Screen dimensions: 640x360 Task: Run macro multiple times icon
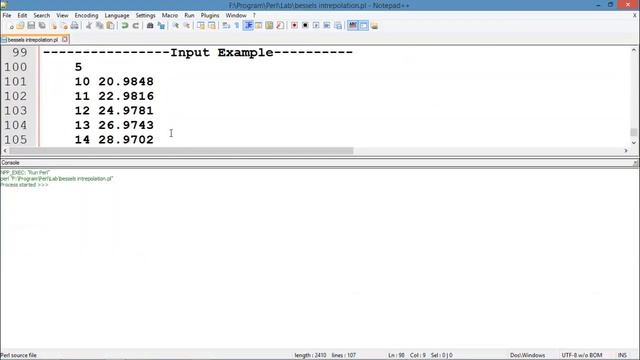(x=327, y=26)
